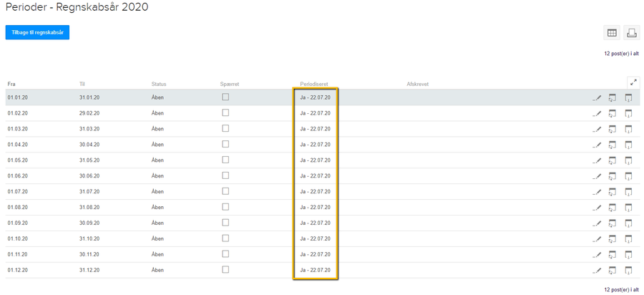Screen dimensions: 644x295
Task: Edit the 01.12.20 period with pencil icon
Action: 597,271
